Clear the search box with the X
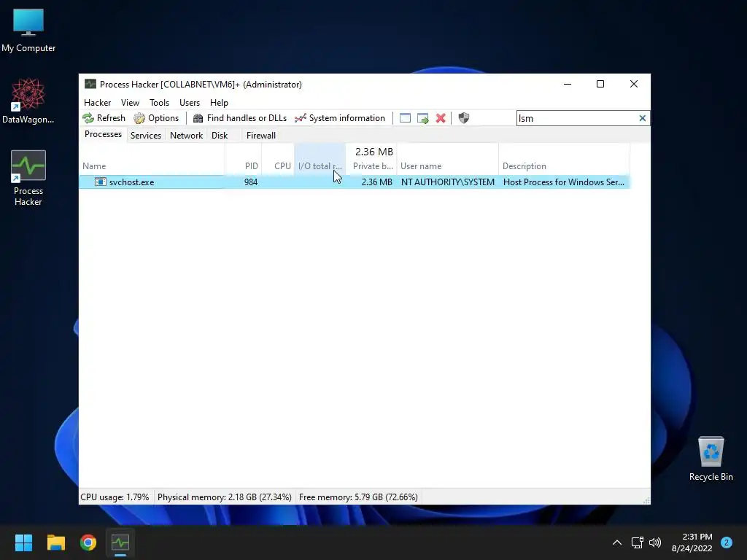This screenshot has width=747, height=560. pos(642,118)
